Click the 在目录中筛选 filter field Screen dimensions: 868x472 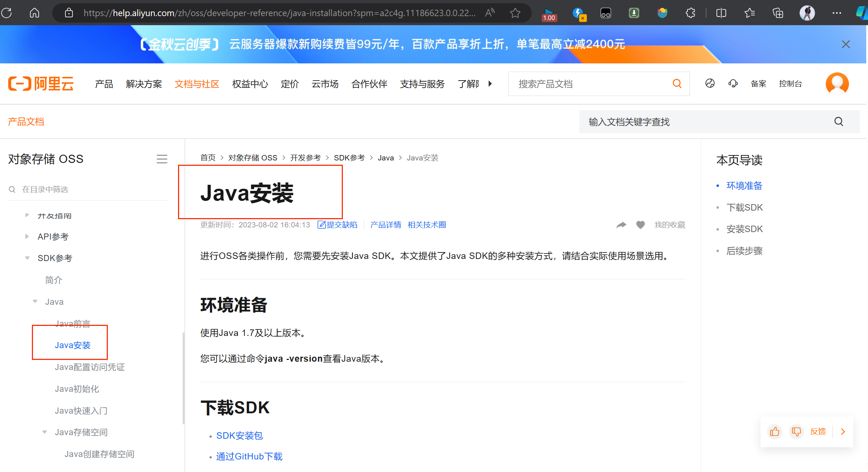(88, 189)
